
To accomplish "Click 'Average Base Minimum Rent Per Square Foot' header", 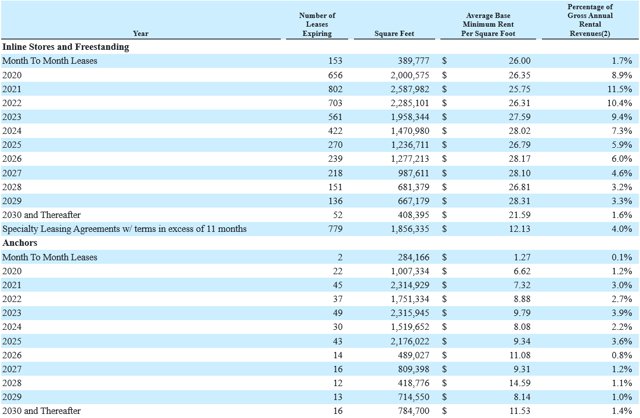I will click(x=488, y=24).
